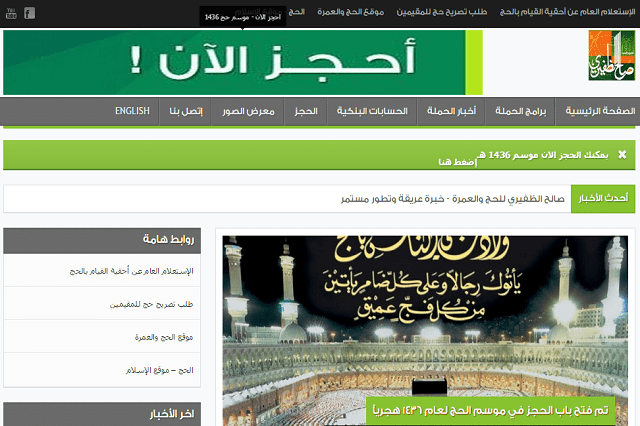Click 'اخر الأخبار' widget header
The width and height of the screenshot is (640, 426).
coord(102,414)
